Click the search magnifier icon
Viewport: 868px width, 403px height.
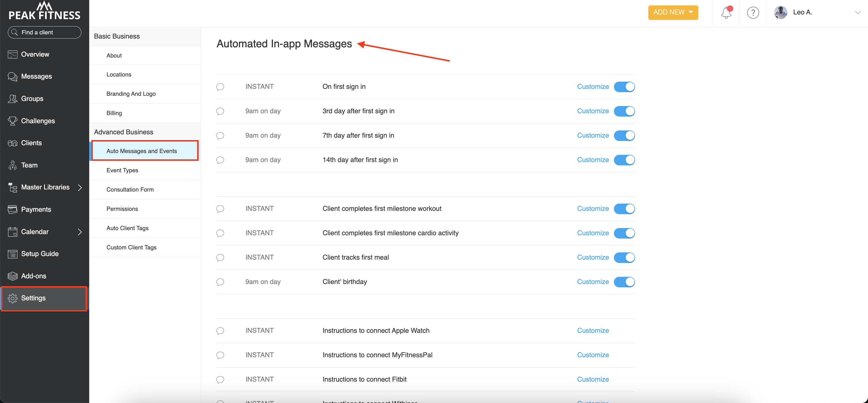click(14, 32)
